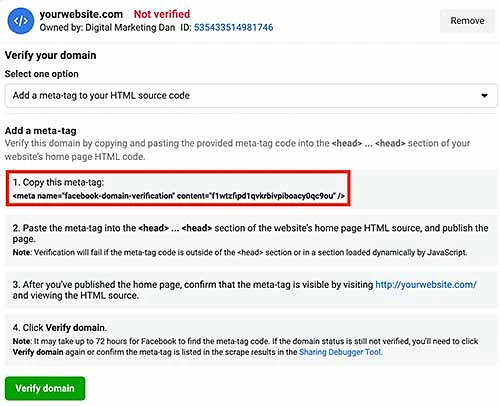Open the Sharing Debugger Tool link
Viewport: 500px width, 406px height.
340,352
